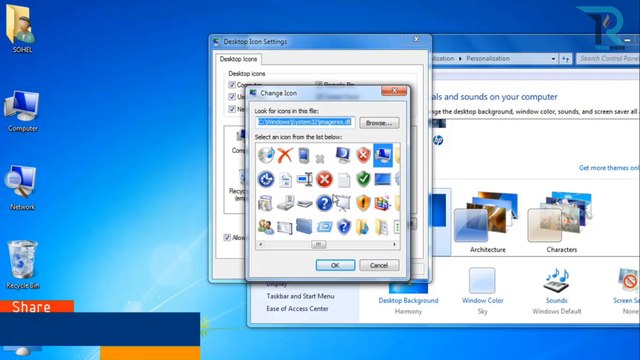Open Taskbar and Start Menu link
This screenshot has height=360, width=640.
(300, 296)
